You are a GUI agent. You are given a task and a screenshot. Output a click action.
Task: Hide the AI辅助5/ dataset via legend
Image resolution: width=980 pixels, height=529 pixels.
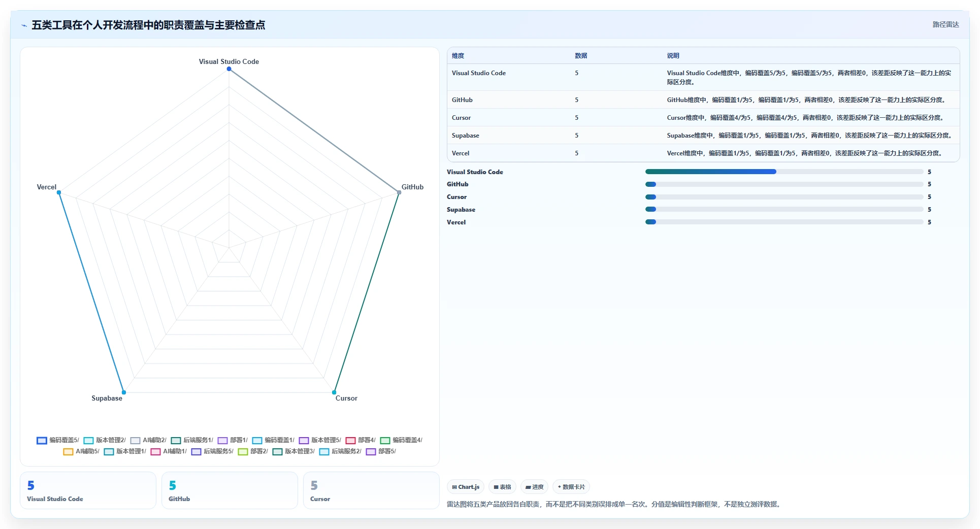(81, 451)
